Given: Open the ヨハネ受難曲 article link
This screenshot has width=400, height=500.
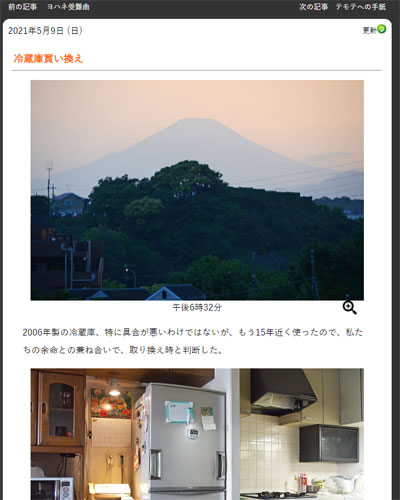Looking at the screenshot, I should click(68, 7).
